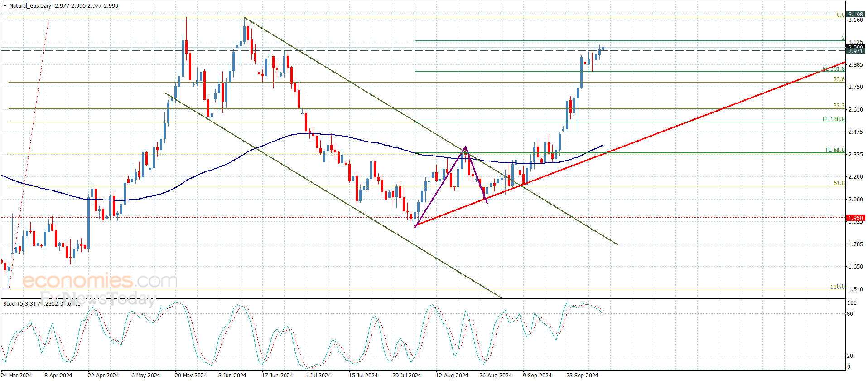
Task: Click the 12 Aug 2024 date label
Action: 452,375
